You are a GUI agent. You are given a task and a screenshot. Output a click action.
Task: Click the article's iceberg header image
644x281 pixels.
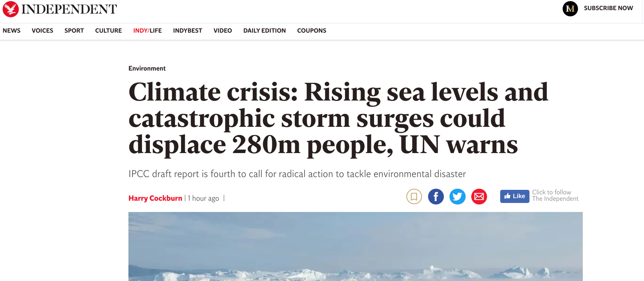coord(356,246)
